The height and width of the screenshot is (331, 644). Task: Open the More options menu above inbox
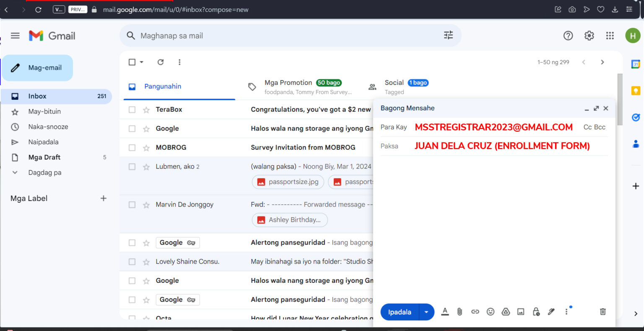[179, 62]
